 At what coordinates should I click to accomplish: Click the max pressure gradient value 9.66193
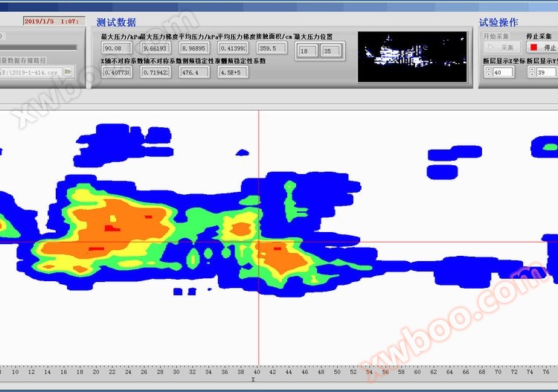pos(155,49)
